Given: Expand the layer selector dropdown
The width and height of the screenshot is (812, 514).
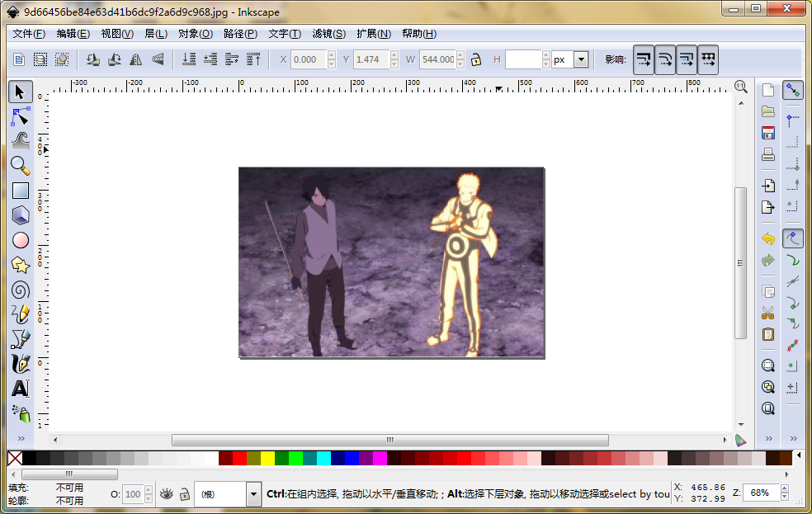Looking at the screenshot, I should click(x=253, y=494).
